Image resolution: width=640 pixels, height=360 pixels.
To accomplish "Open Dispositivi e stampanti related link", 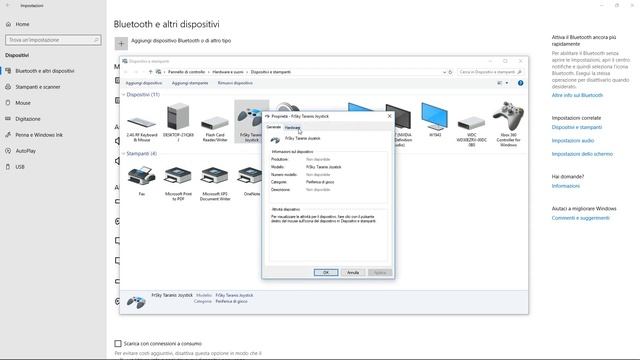I will coord(577,127).
